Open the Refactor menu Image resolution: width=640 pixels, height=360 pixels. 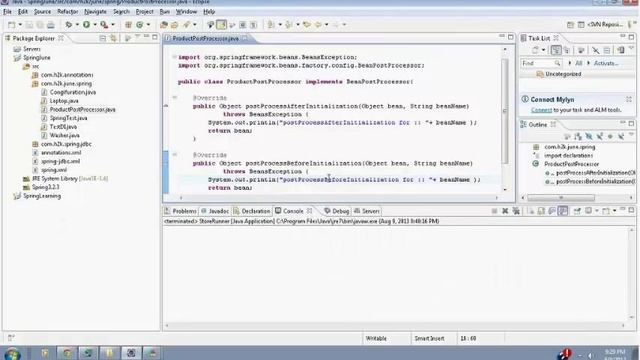(68, 12)
